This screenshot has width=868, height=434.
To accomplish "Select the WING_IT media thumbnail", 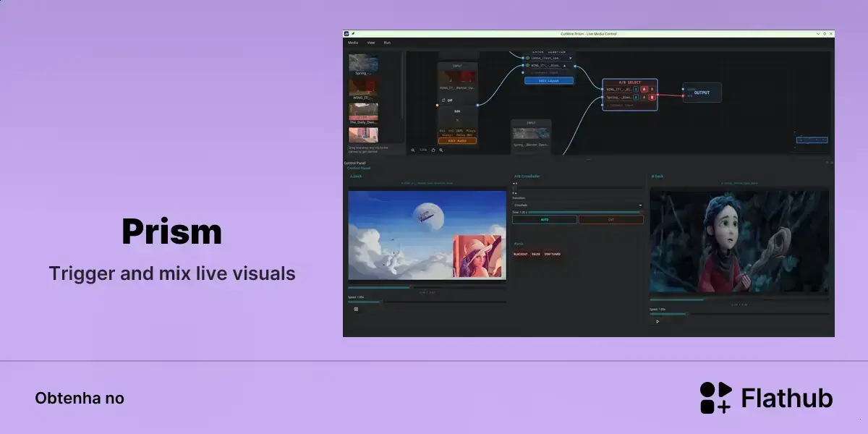I will [x=363, y=87].
